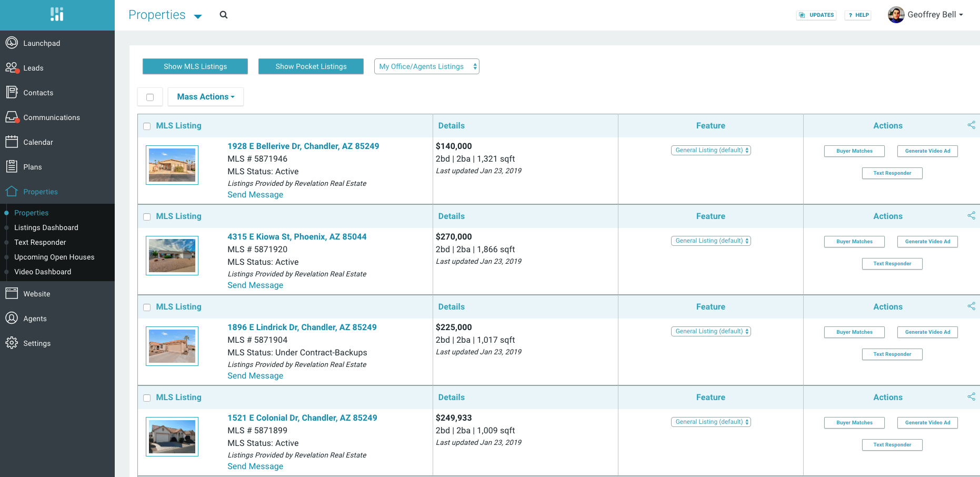Screen dimensions: 980x477
Task: Click Geoffrey Bell's profile avatar
Action: pyautogui.click(x=896, y=15)
